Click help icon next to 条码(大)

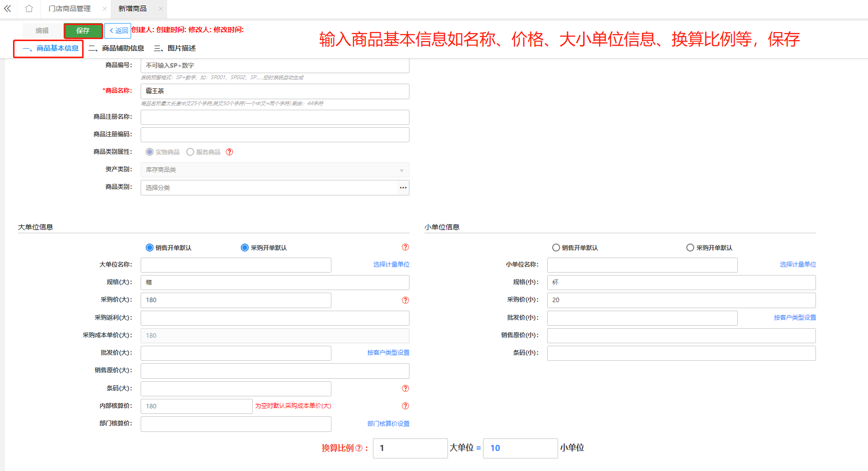click(x=405, y=388)
